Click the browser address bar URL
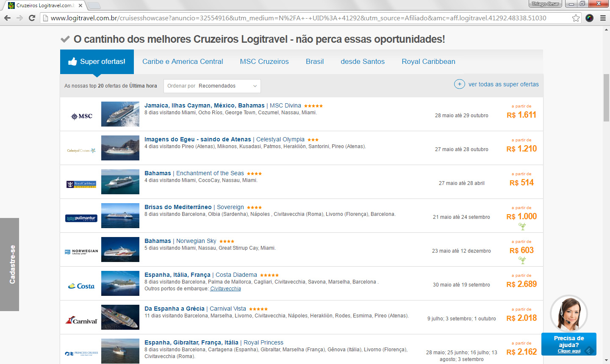 (298, 18)
